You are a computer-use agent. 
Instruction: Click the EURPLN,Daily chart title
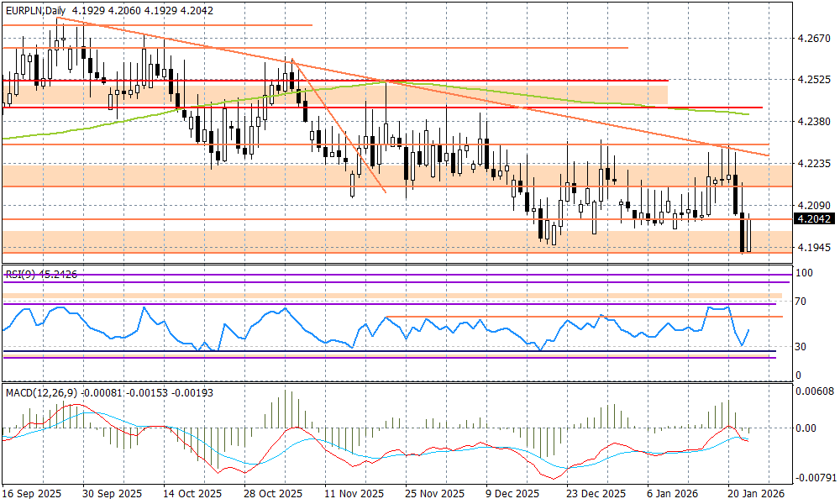coord(34,7)
